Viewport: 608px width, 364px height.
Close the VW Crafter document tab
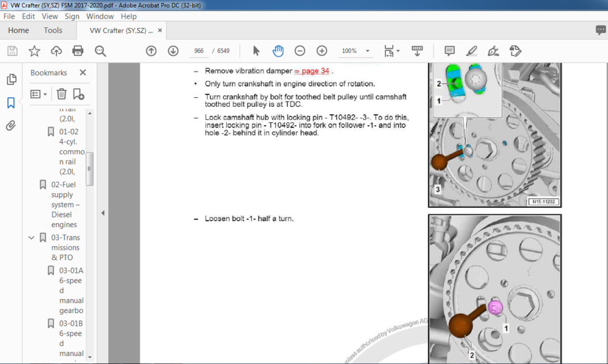pyautogui.click(x=160, y=30)
